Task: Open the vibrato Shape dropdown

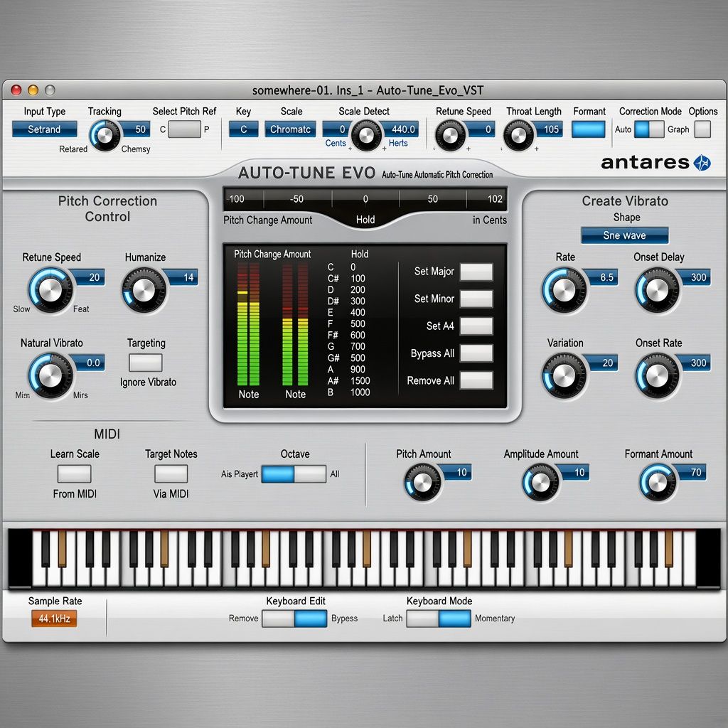Action: (x=624, y=235)
